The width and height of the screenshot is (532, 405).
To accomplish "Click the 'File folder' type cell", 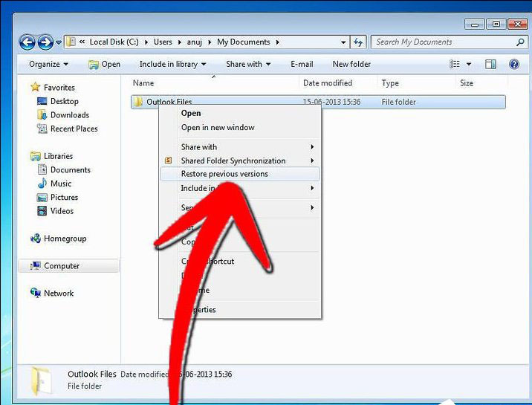I will tap(399, 102).
